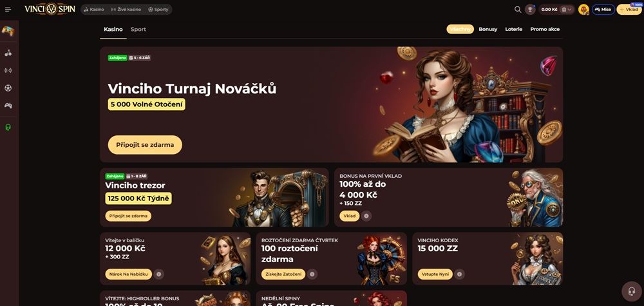This screenshot has height=306, width=644.
Task: Switch to the Sport tab
Action: 138,30
